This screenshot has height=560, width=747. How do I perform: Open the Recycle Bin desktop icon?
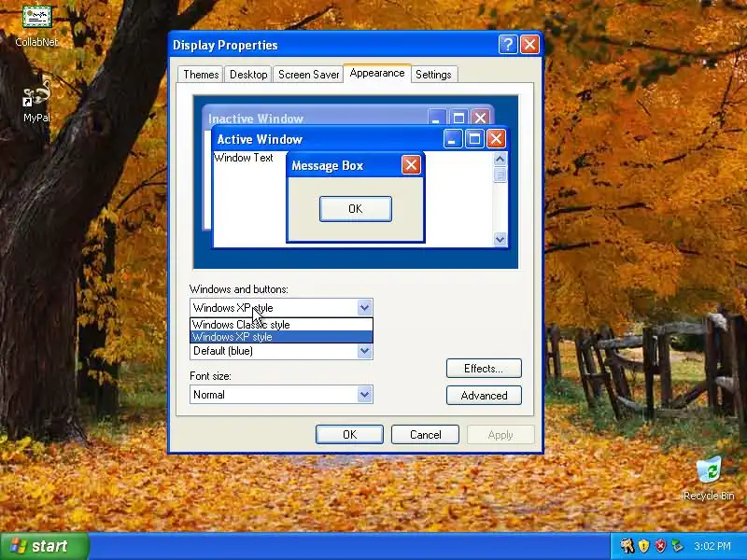[x=709, y=479]
